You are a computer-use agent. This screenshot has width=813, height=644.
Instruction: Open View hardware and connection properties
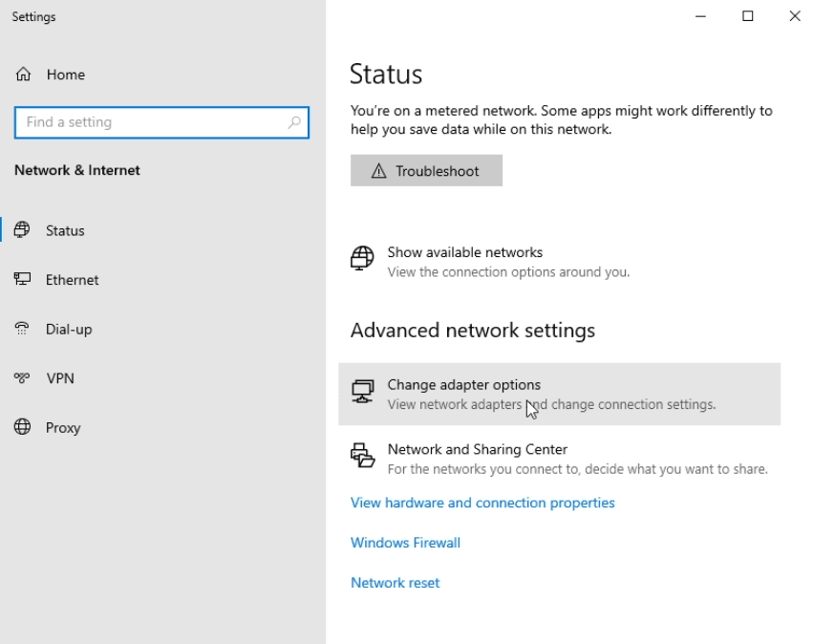(x=482, y=503)
